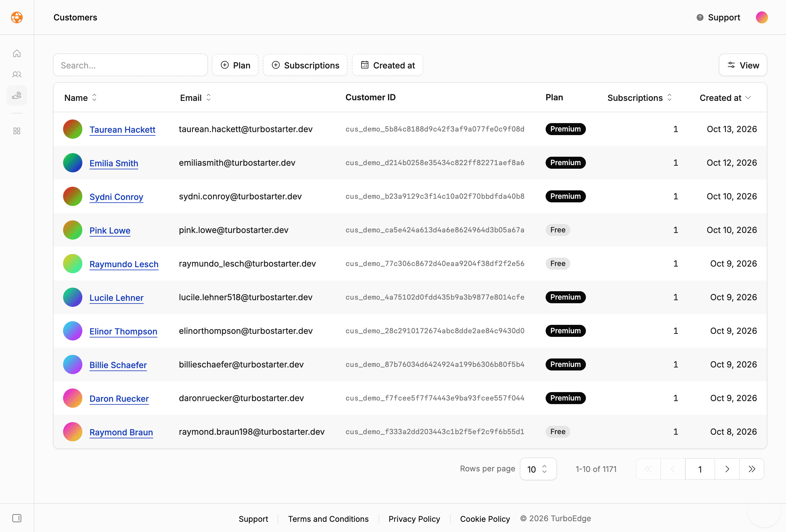Viewport: 786px width, 532px height.
Task: Click the Support question mark icon
Action: click(x=700, y=18)
